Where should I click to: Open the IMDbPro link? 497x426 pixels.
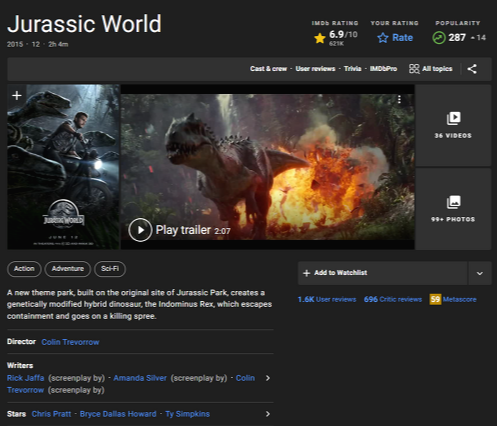coord(383,69)
